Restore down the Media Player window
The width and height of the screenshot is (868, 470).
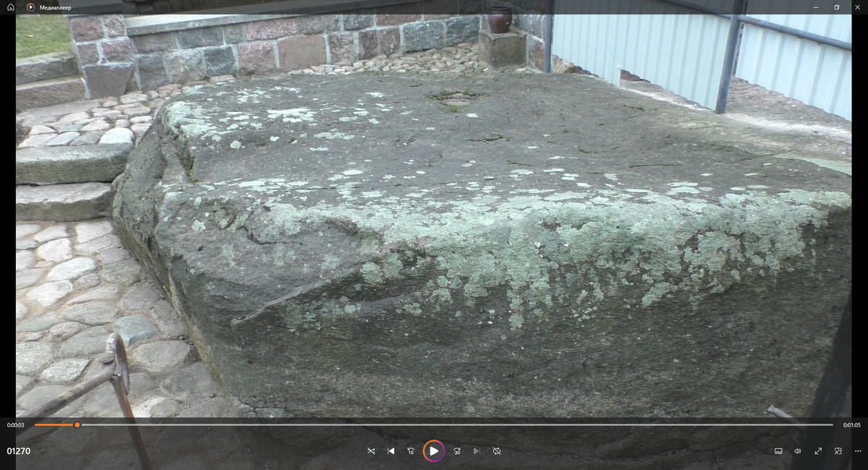[x=837, y=7]
